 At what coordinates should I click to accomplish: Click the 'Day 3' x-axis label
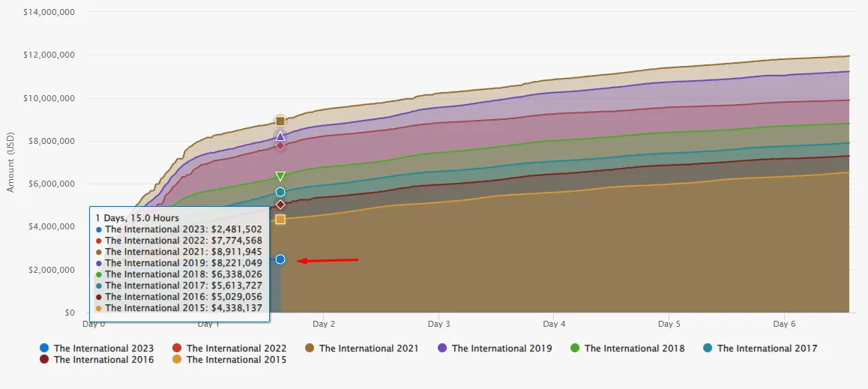click(438, 324)
